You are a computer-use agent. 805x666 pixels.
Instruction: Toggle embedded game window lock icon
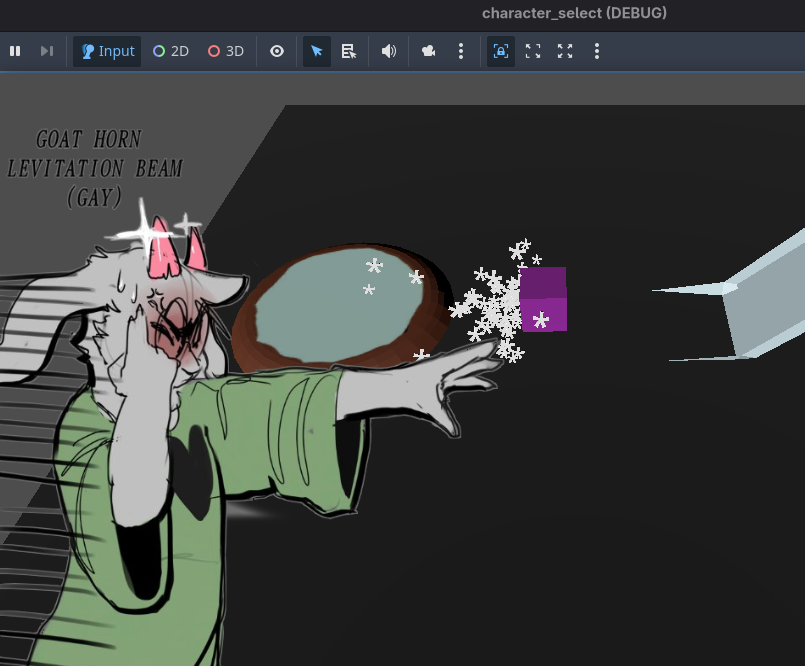(x=501, y=51)
